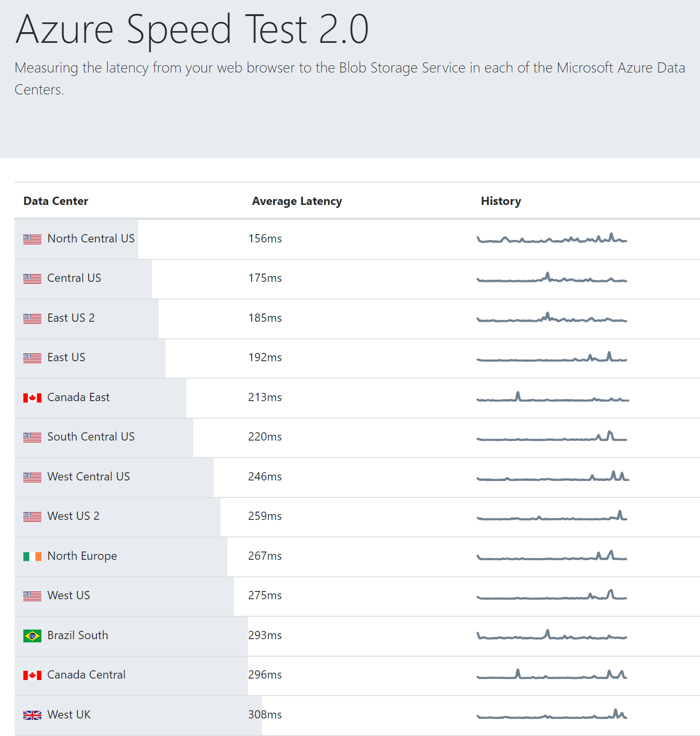Viewport: 700px width, 736px height.
Task: Select the South Central US row
Action: pos(91,437)
